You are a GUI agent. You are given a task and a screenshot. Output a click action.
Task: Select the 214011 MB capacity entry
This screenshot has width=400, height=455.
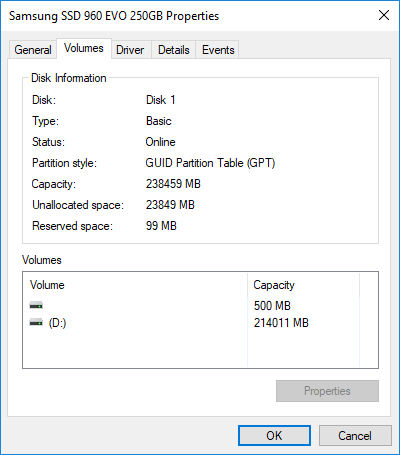coord(281,323)
